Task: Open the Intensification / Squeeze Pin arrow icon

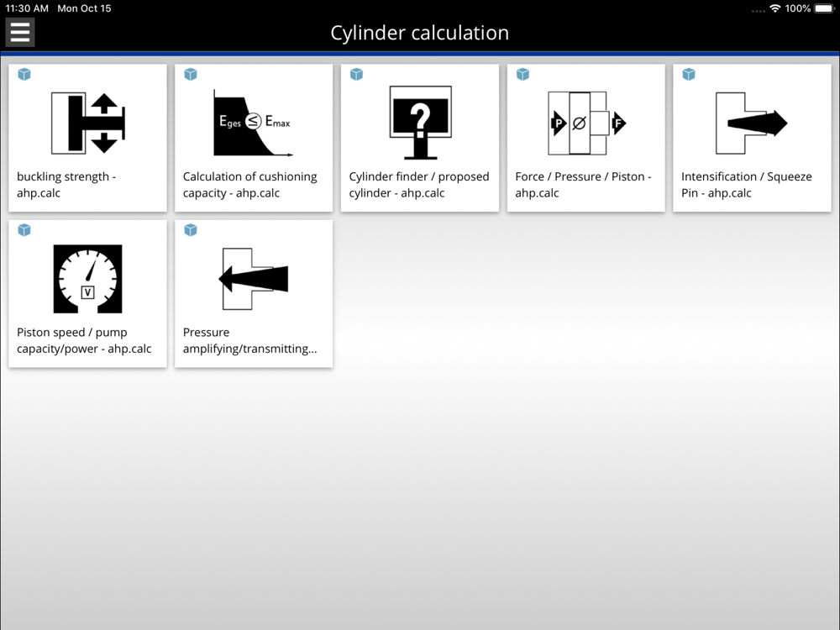Action: pos(752,123)
